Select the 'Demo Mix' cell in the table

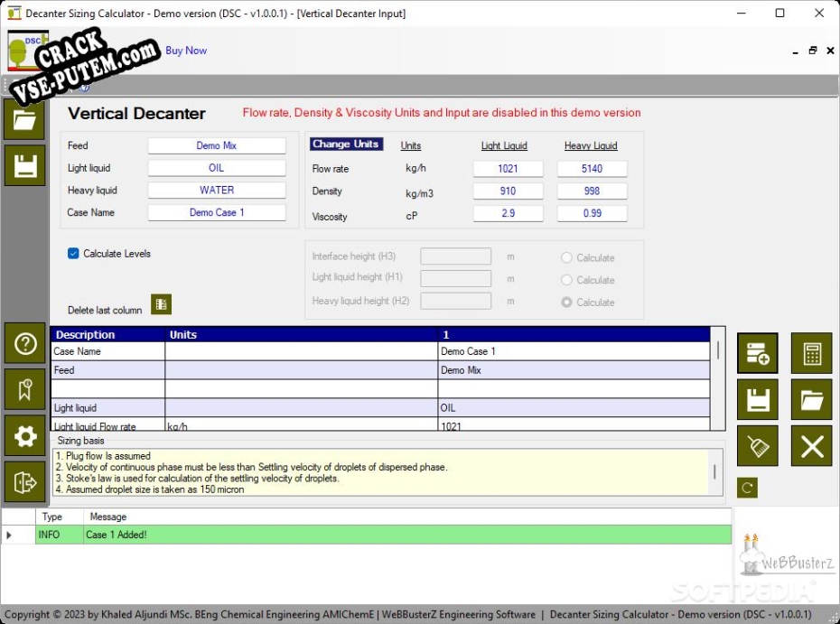click(x=574, y=370)
